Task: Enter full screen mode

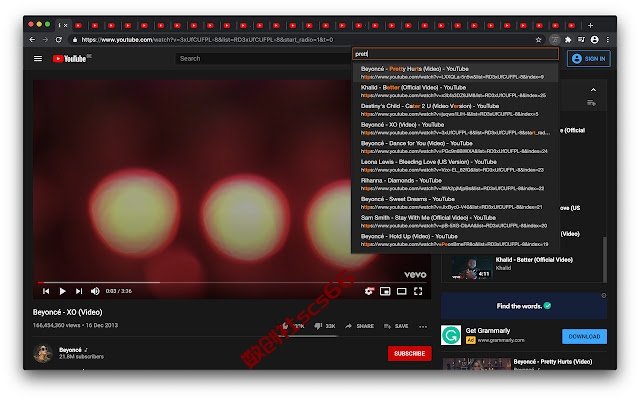Action: [x=418, y=291]
